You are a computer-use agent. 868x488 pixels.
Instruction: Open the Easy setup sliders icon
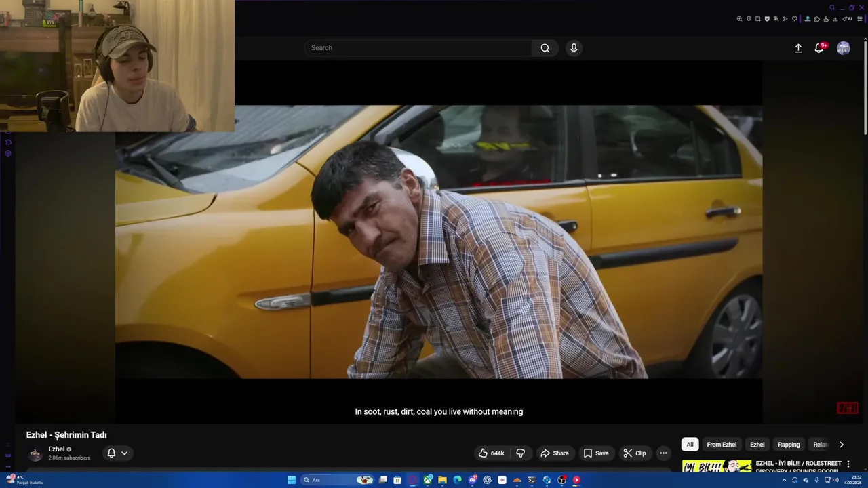point(859,19)
